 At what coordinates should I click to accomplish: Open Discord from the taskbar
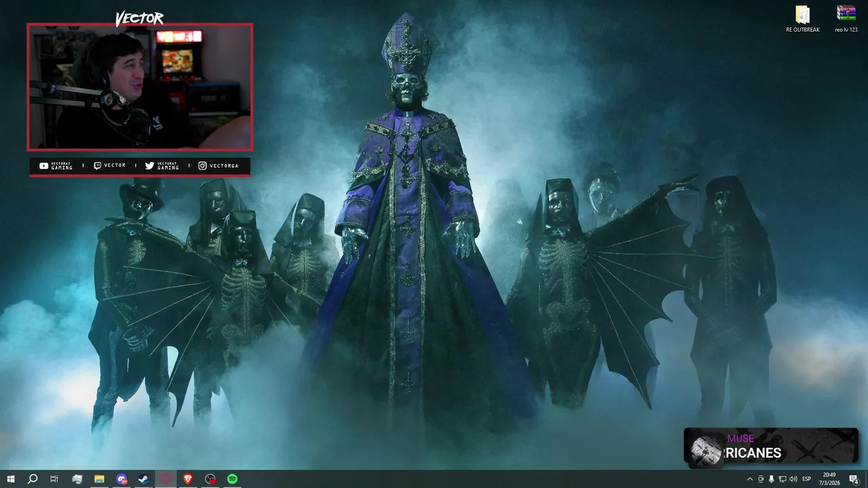(121, 479)
